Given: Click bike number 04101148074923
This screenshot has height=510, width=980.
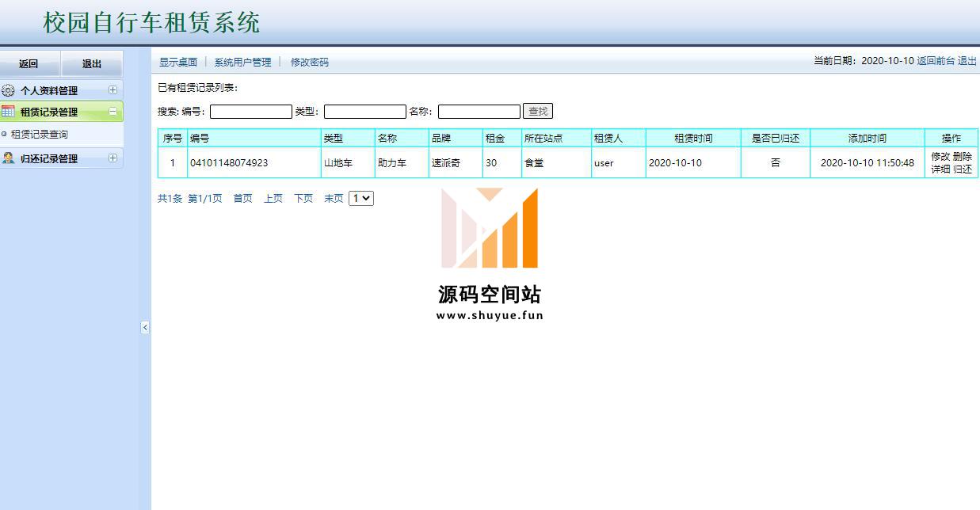Looking at the screenshot, I should [x=229, y=163].
